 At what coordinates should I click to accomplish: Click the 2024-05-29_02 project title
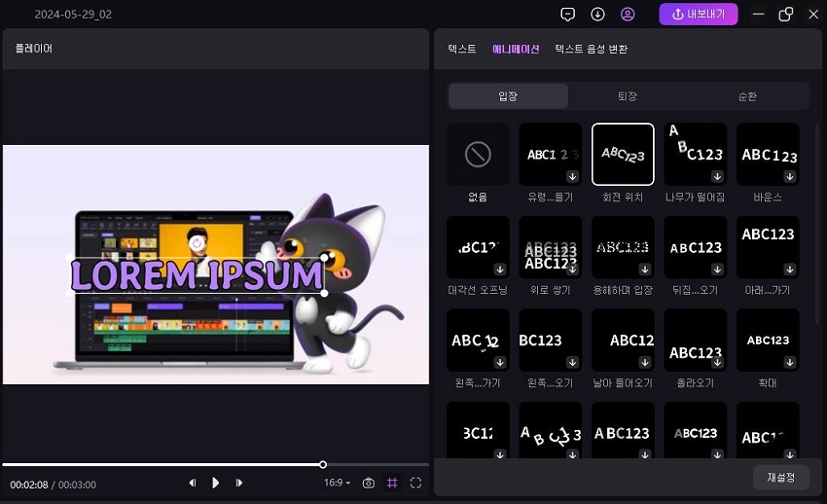73,15
